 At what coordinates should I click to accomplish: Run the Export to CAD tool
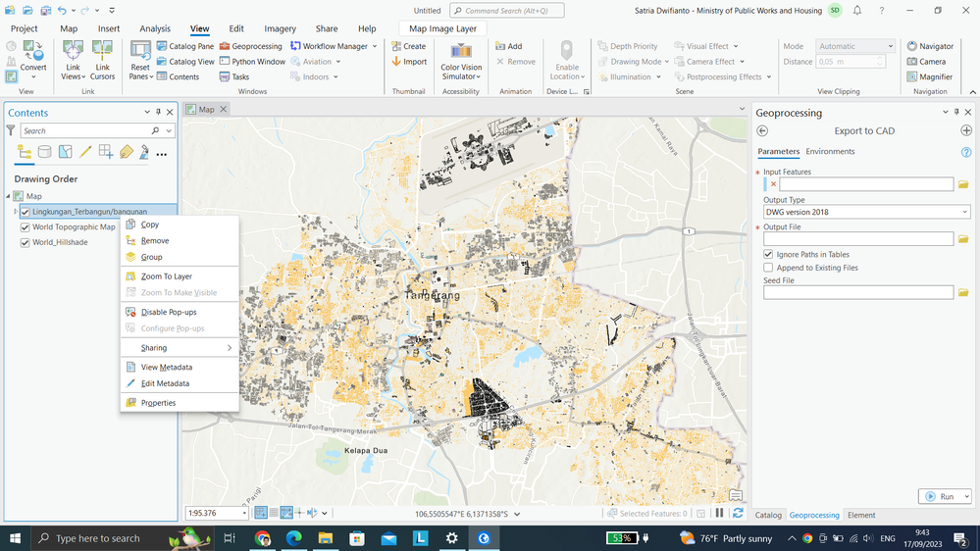click(940, 497)
